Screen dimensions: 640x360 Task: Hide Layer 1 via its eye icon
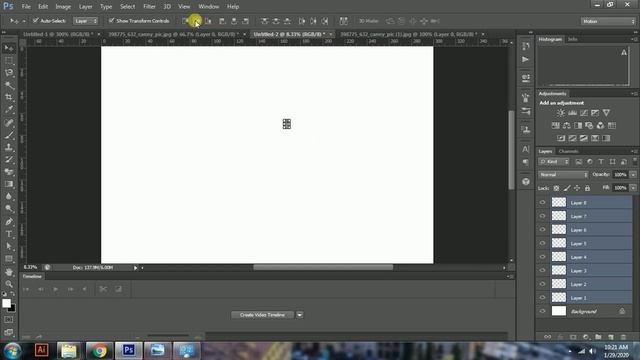click(x=542, y=298)
